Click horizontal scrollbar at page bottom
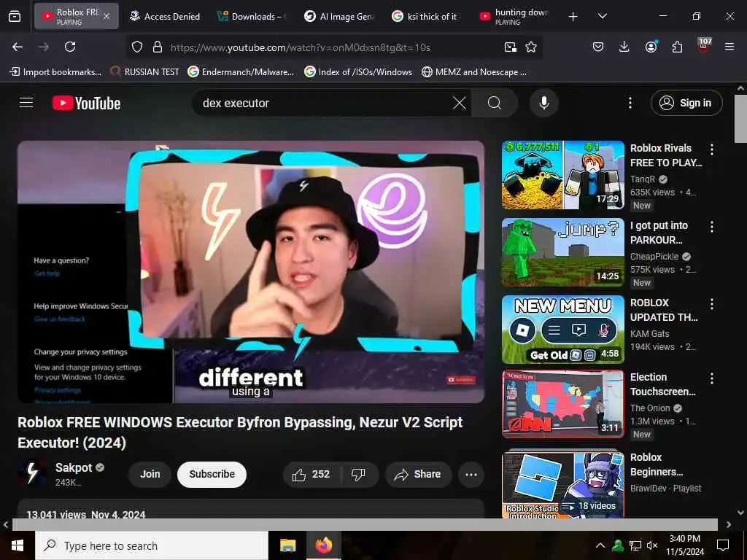Viewport: 747px width, 560px height. click(x=365, y=524)
